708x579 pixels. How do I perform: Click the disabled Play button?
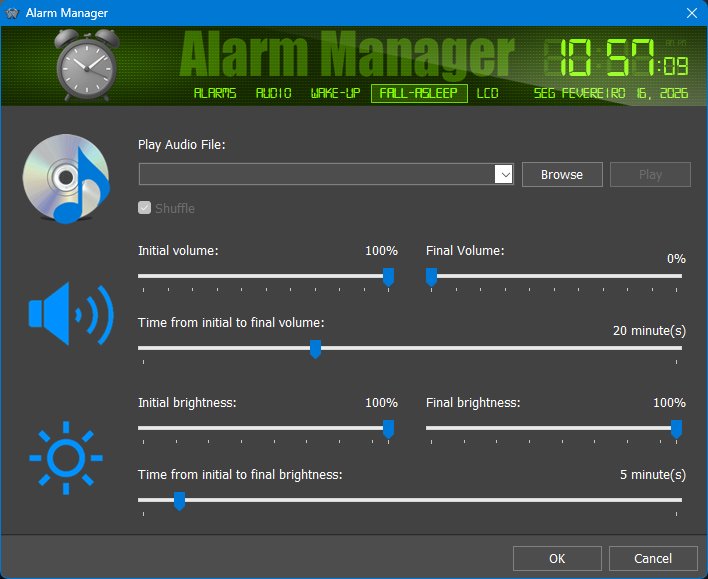tap(650, 174)
